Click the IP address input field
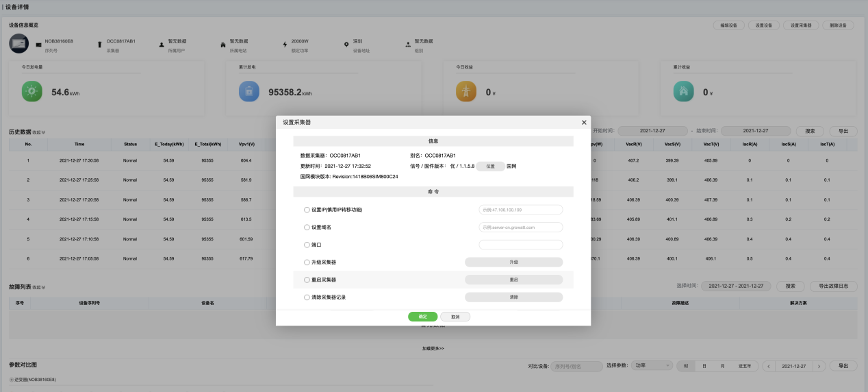 tap(520, 210)
